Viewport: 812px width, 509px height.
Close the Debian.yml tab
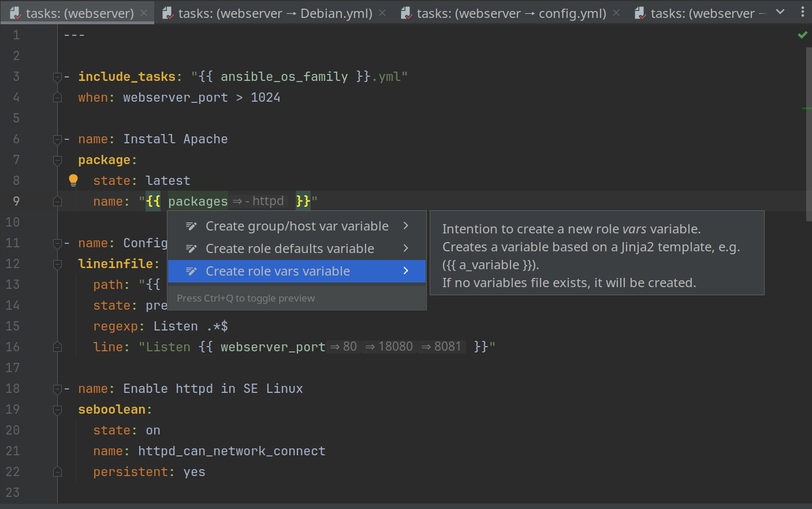[382, 13]
